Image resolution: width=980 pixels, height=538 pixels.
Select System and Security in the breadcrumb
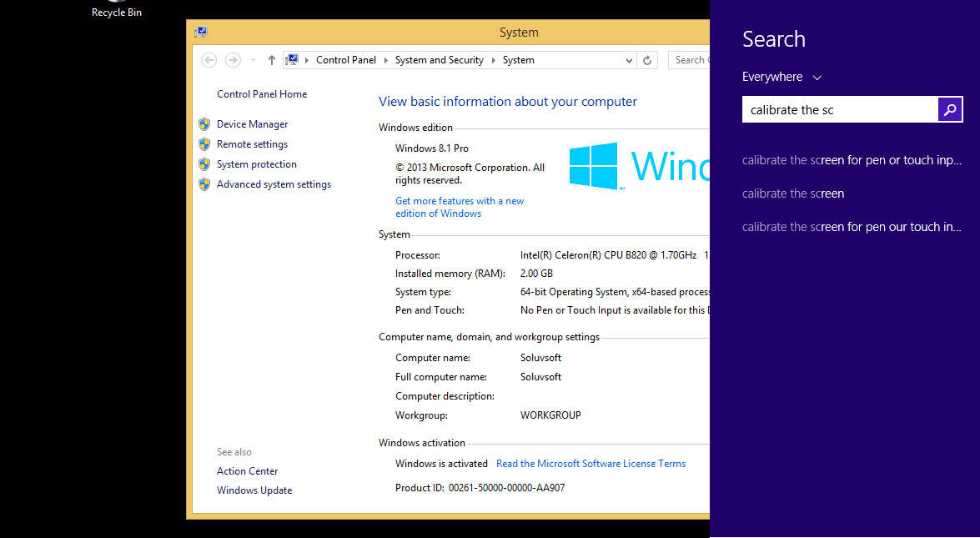(440, 60)
